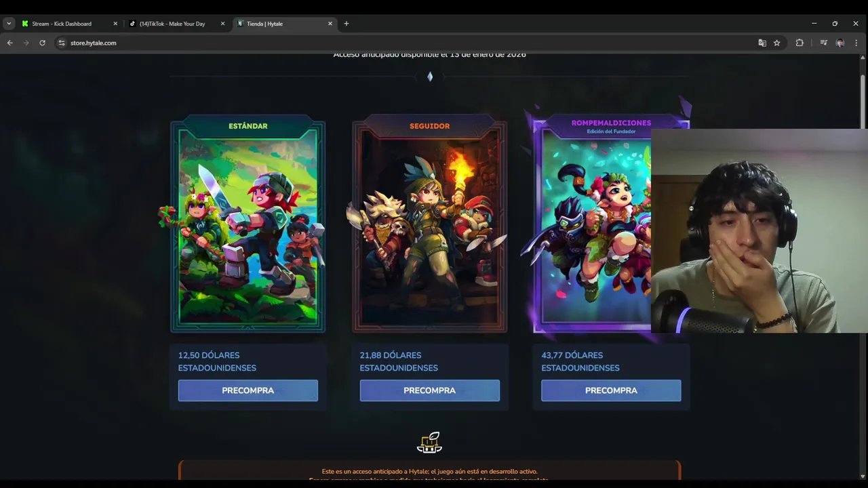Close the Stream - Kick Dashboard tab
The image size is (868, 488).
[x=115, y=24]
